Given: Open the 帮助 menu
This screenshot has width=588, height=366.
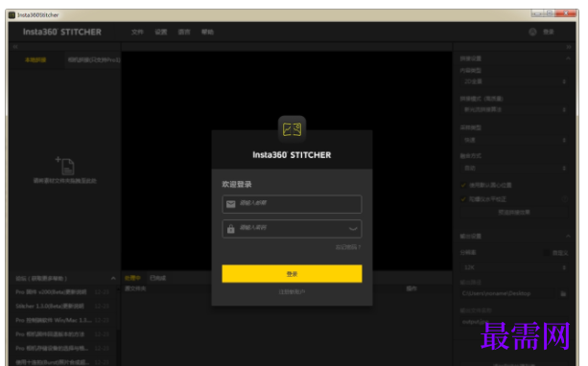Looking at the screenshot, I should click(207, 32).
